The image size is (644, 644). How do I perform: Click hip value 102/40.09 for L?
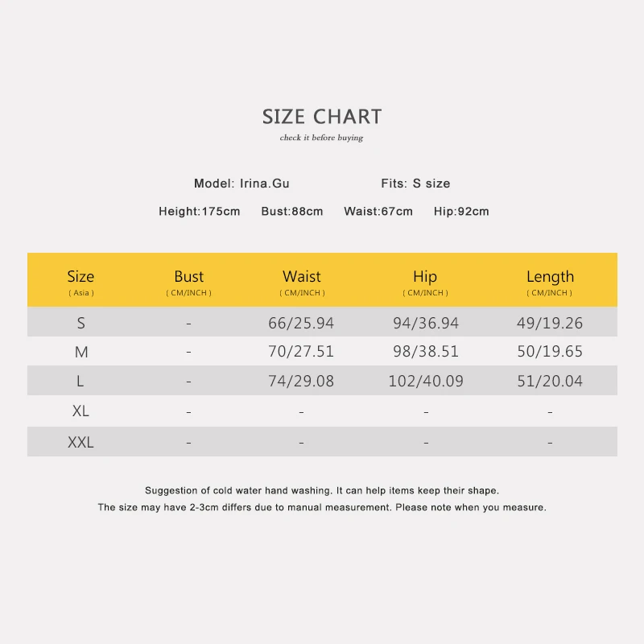[x=426, y=381]
